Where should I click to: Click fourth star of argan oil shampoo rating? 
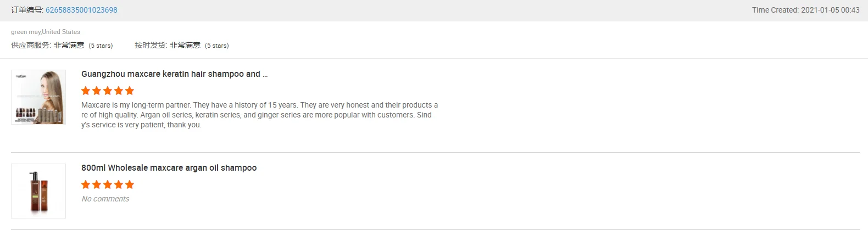(x=119, y=184)
